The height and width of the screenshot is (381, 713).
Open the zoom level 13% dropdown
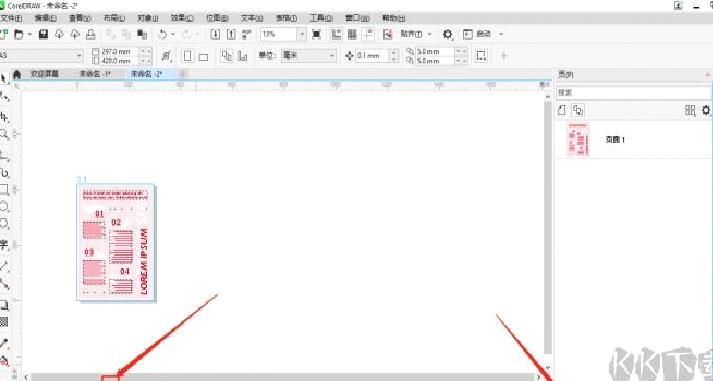click(301, 34)
